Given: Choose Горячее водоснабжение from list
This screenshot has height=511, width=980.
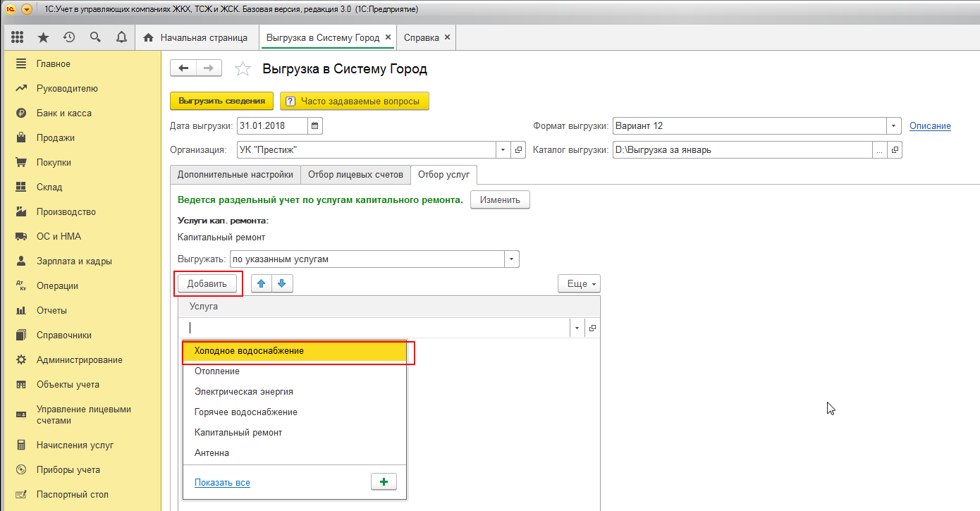Looking at the screenshot, I should [295, 412].
